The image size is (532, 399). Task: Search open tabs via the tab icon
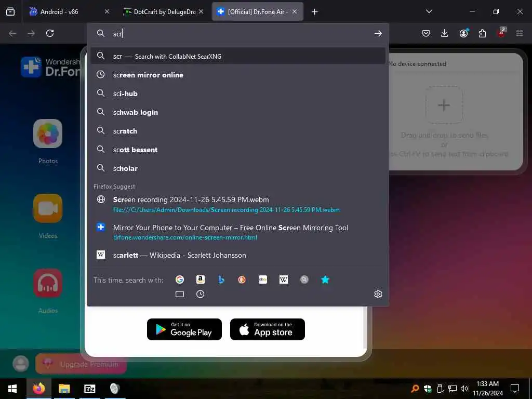[179, 294]
